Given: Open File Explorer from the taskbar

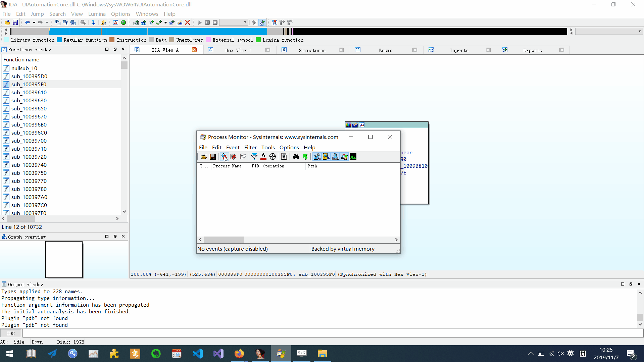Looking at the screenshot, I should [x=323, y=354].
